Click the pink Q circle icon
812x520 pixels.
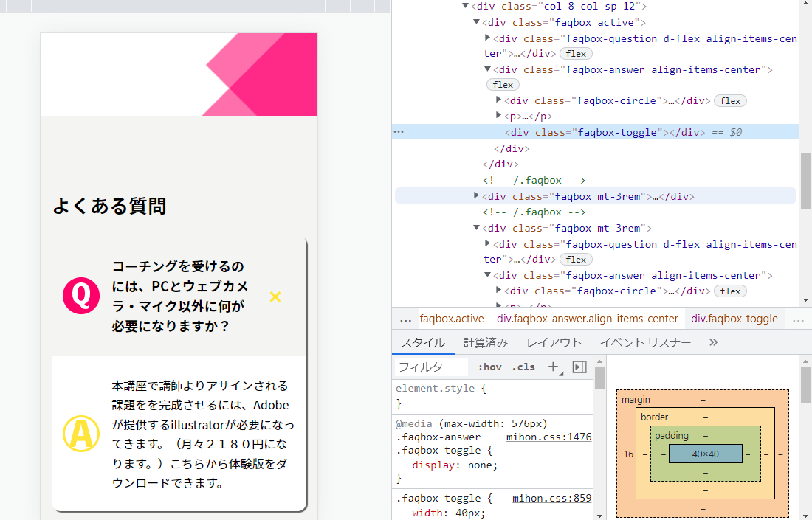click(x=81, y=297)
